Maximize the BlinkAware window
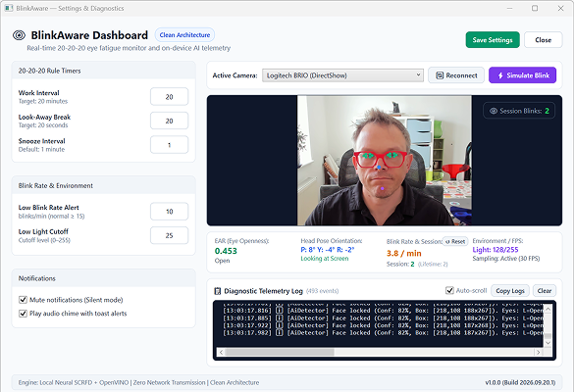 tap(535, 8)
